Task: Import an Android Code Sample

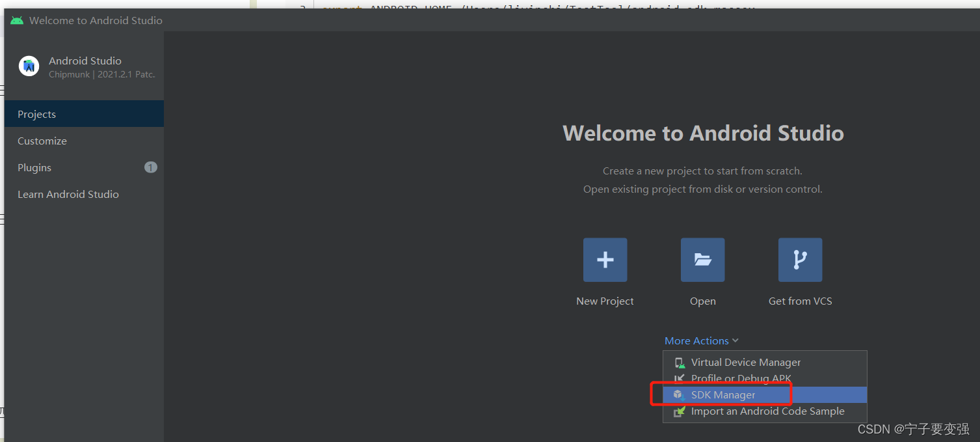Action: (x=767, y=411)
